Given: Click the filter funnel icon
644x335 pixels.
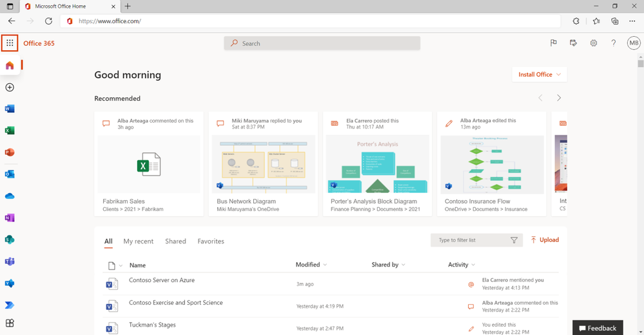Looking at the screenshot, I should pyautogui.click(x=514, y=240).
